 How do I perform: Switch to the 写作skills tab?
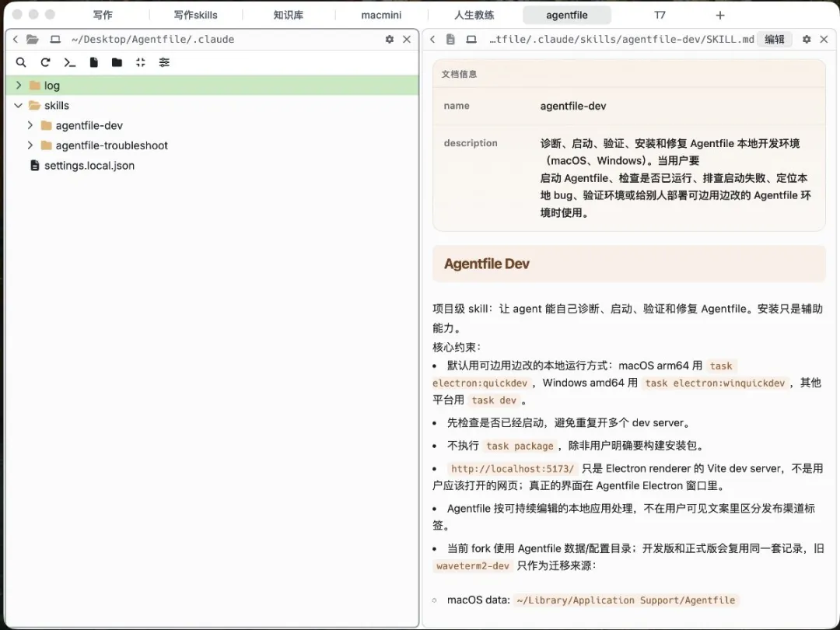tap(195, 15)
